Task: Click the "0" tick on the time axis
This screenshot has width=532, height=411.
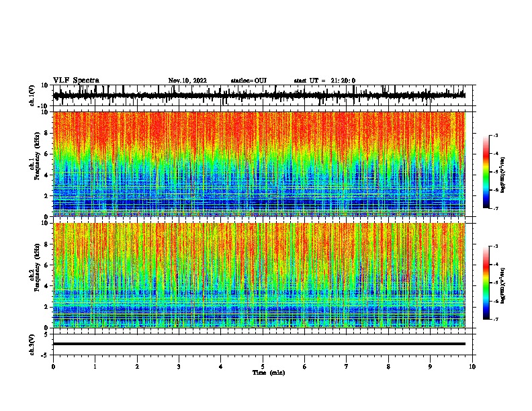Action: coord(53,367)
